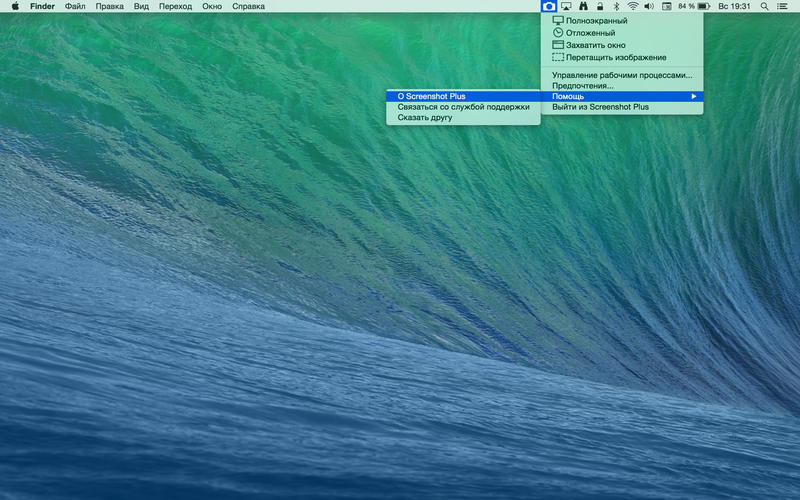Open the AirPlay display menu bar icon

click(566, 6)
